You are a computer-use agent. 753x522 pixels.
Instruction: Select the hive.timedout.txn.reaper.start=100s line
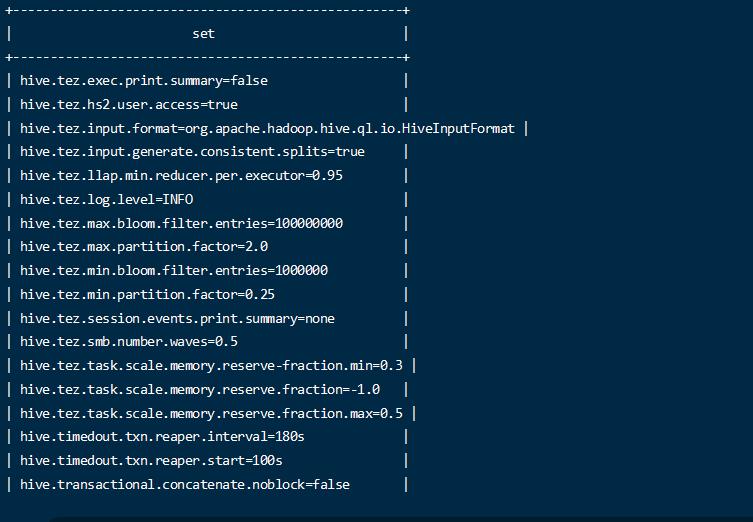point(151,461)
